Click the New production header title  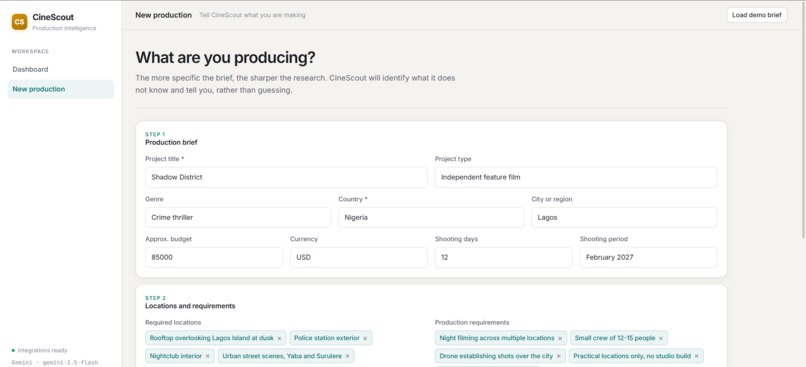163,15
